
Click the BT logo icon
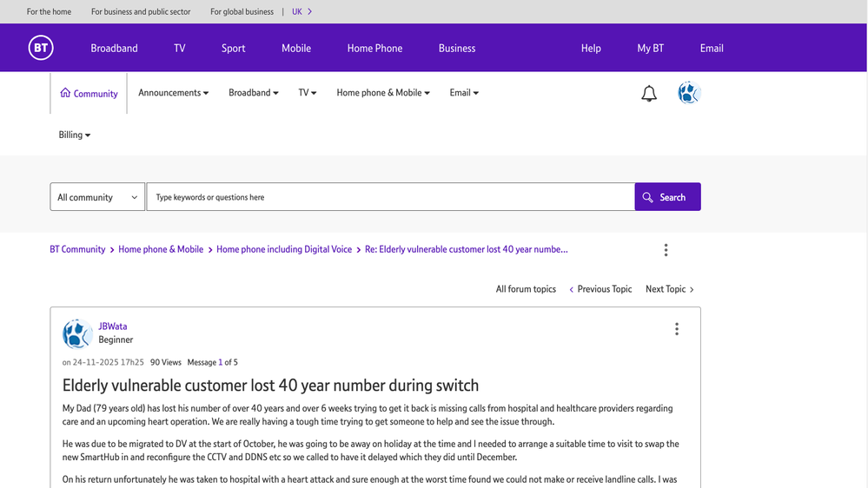[41, 48]
